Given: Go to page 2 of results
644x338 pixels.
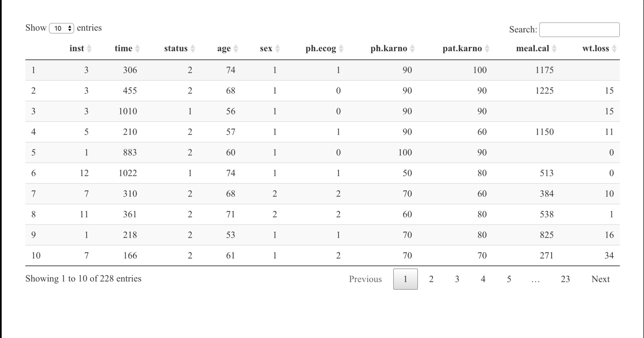Looking at the screenshot, I should (x=431, y=279).
